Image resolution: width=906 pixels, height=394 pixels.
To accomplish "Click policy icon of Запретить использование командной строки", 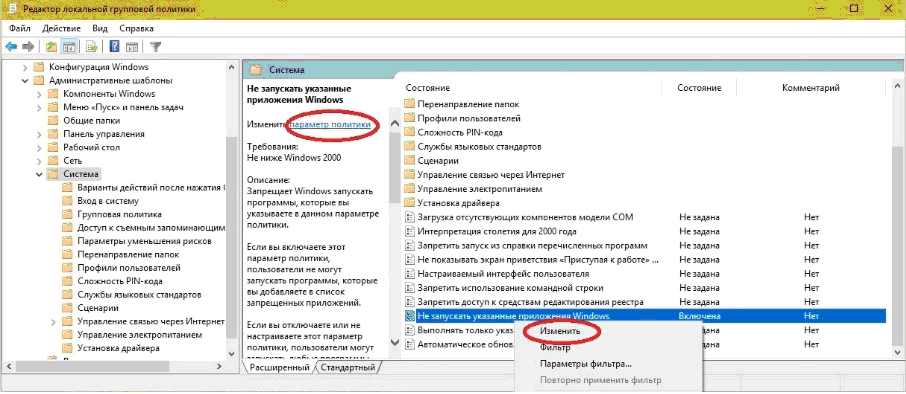I will point(410,288).
